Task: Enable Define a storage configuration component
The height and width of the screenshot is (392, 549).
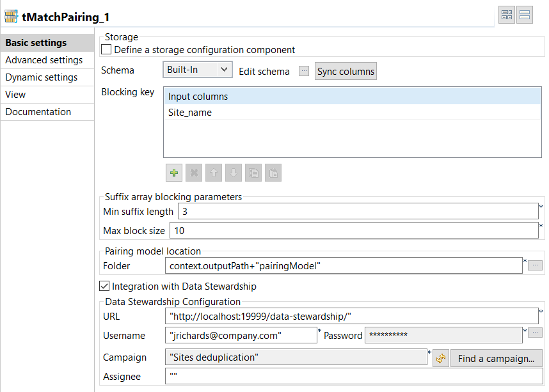Action: coord(107,50)
